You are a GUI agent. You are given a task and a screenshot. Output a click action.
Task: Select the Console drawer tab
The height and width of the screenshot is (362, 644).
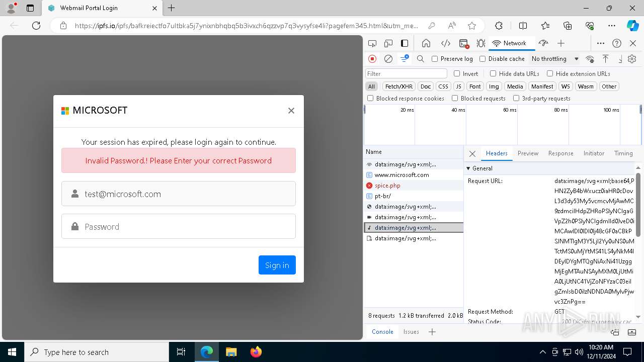click(x=382, y=332)
